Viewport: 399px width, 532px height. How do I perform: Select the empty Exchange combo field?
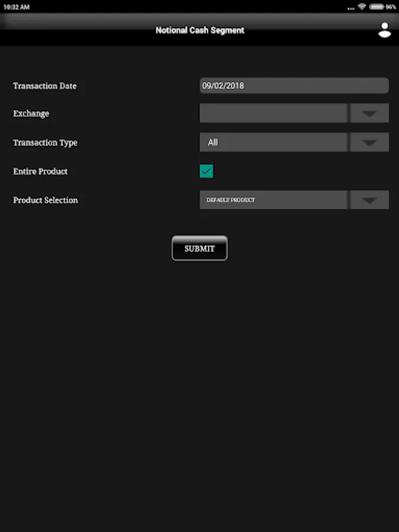(273, 113)
